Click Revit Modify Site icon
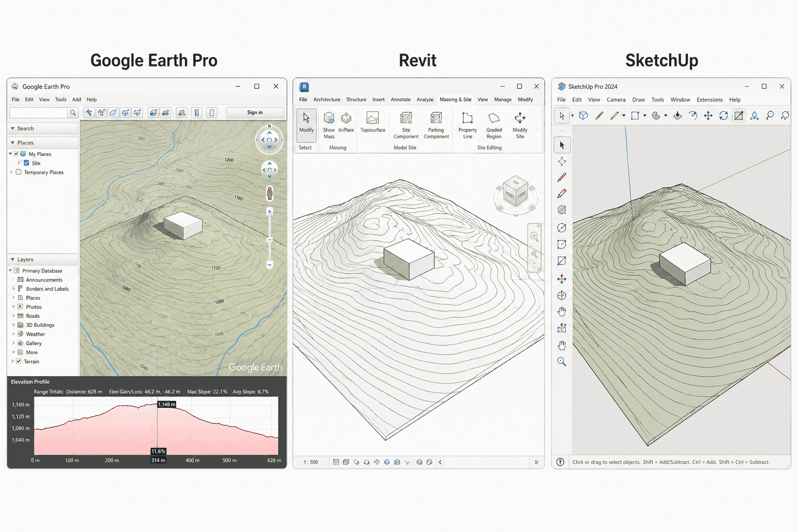The height and width of the screenshot is (532, 798). click(x=520, y=125)
